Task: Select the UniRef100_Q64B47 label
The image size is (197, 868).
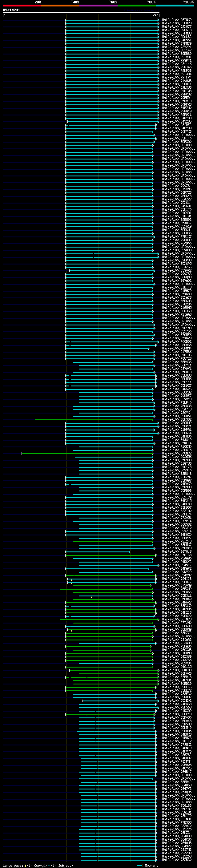Action: [177, 772]
